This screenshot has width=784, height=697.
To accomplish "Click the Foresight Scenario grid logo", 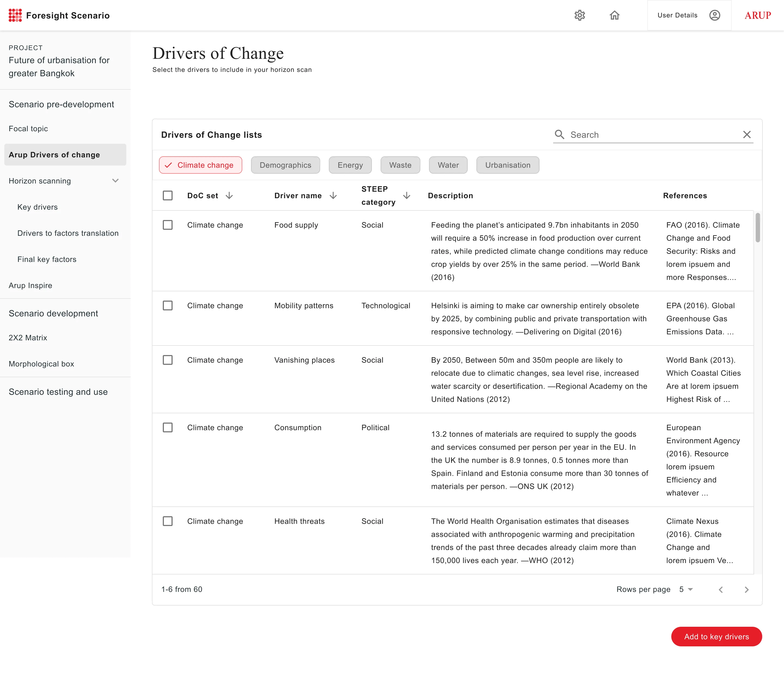I will [x=15, y=15].
